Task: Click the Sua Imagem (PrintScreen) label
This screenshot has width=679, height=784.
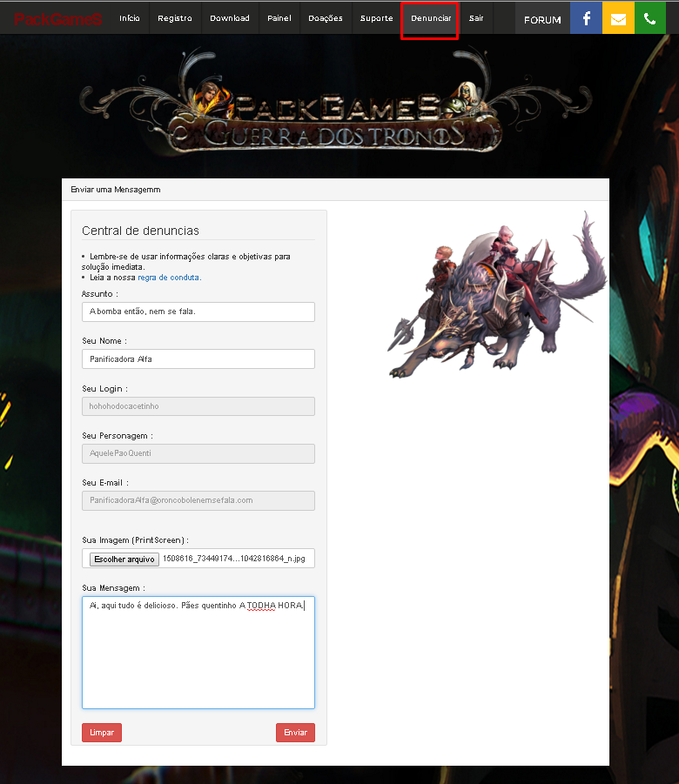Action: point(135,540)
